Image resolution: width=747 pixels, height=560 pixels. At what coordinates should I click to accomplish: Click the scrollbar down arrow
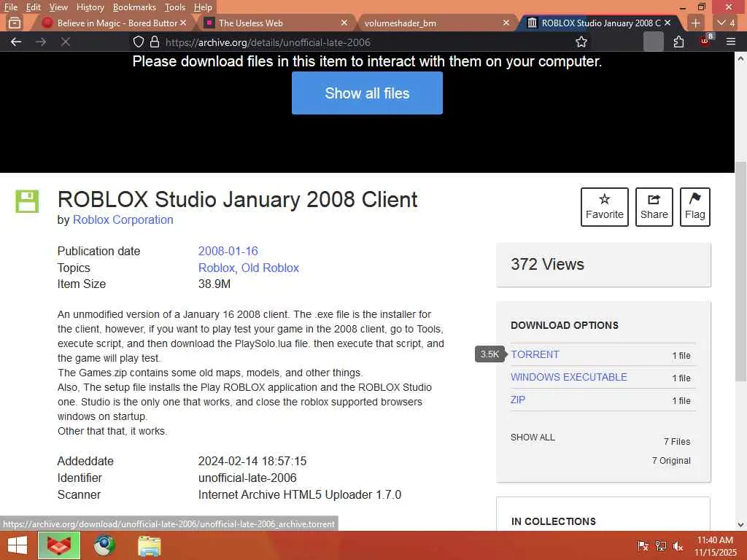click(741, 525)
